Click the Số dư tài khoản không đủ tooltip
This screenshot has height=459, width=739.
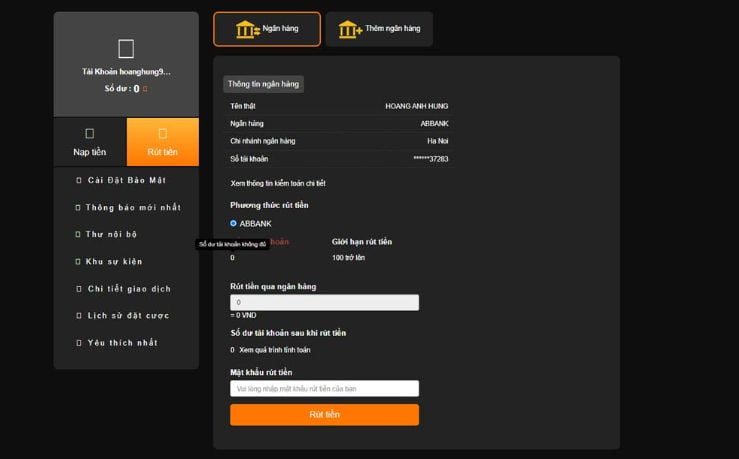(x=232, y=244)
